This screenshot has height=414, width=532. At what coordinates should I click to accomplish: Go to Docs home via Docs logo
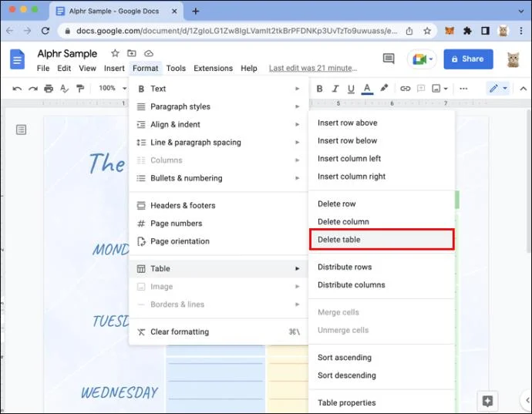point(17,59)
